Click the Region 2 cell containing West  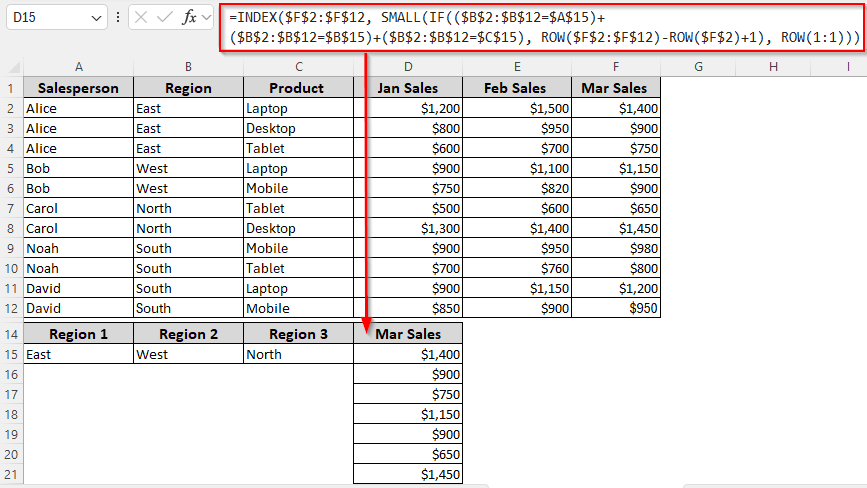click(188, 354)
